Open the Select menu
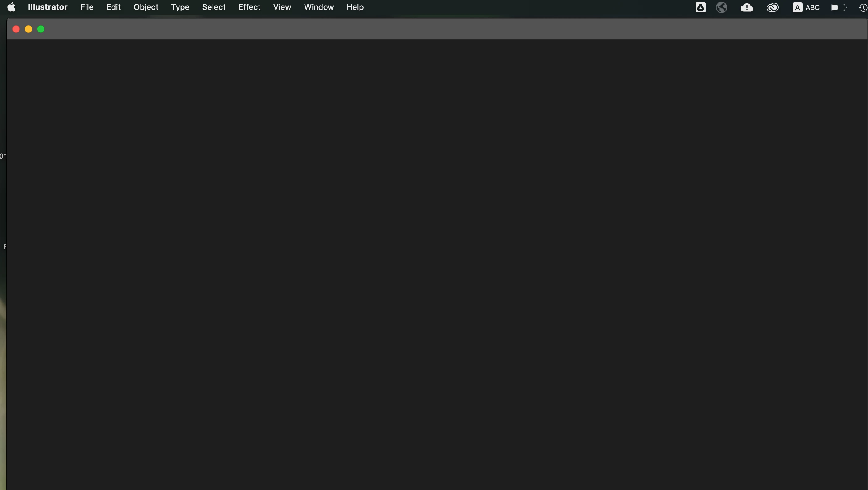The width and height of the screenshot is (868, 490). (214, 7)
